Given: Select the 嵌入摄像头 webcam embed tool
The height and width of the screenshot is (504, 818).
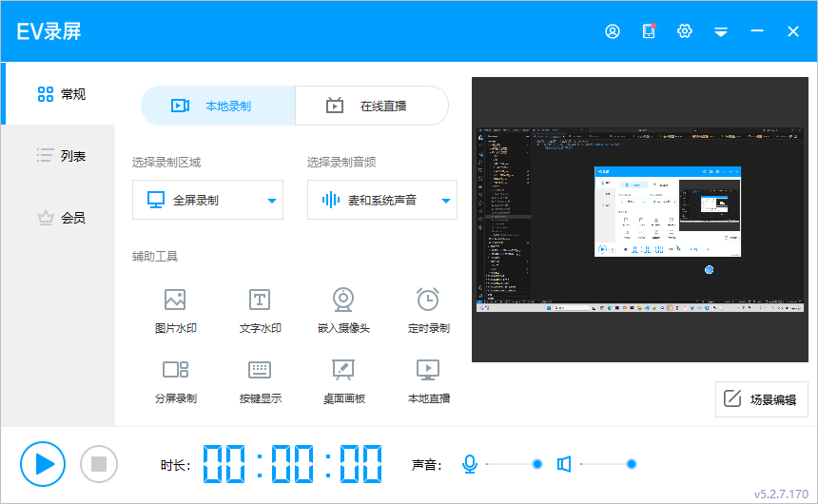Looking at the screenshot, I should pos(343,310).
